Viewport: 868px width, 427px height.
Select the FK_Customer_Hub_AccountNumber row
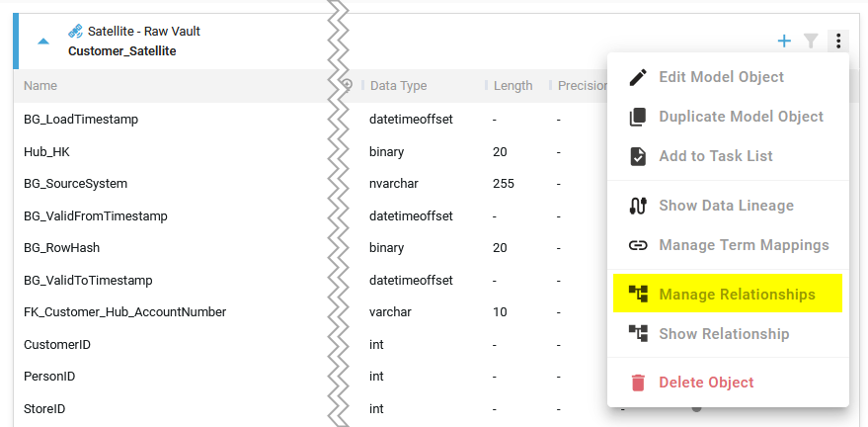tap(124, 312)
